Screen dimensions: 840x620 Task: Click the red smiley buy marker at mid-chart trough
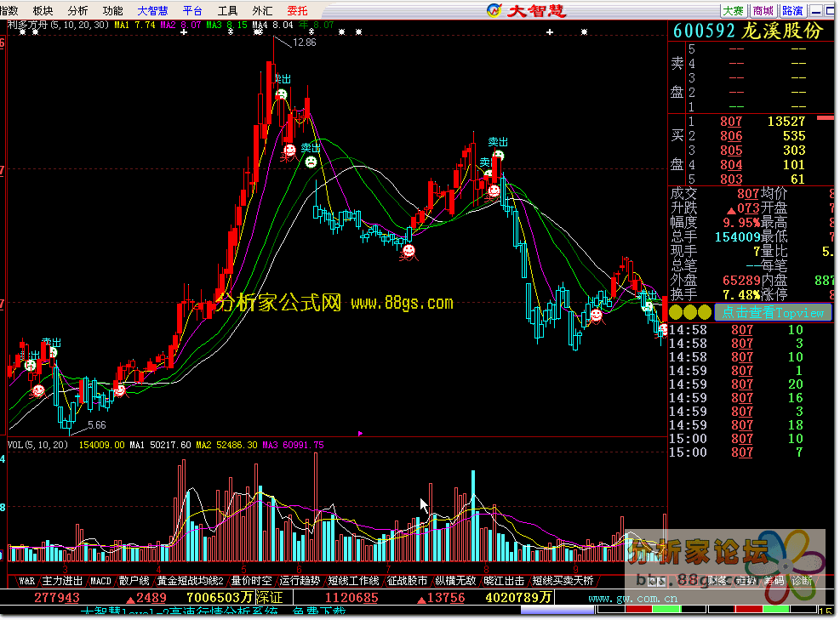point(409,250)
